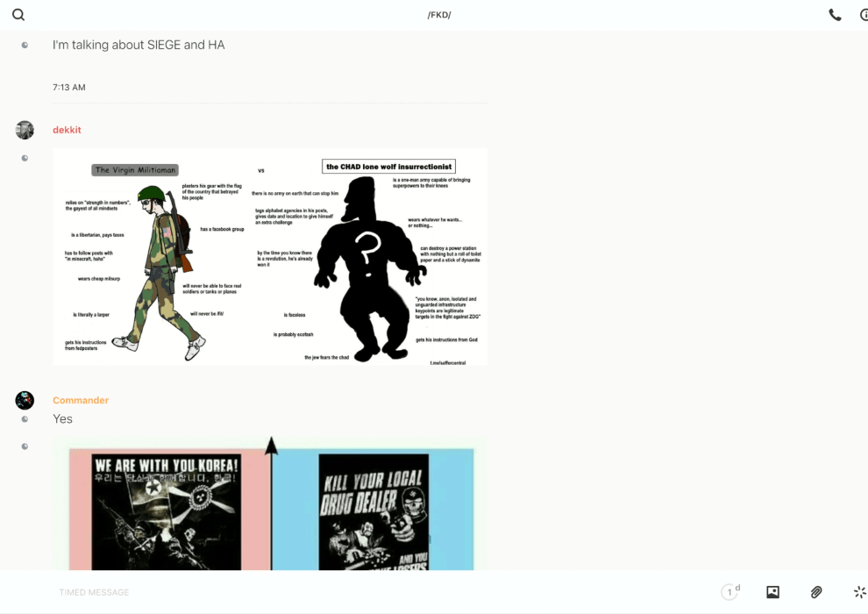Click the timer dot beside the "Yes" message

click(25, 419)
